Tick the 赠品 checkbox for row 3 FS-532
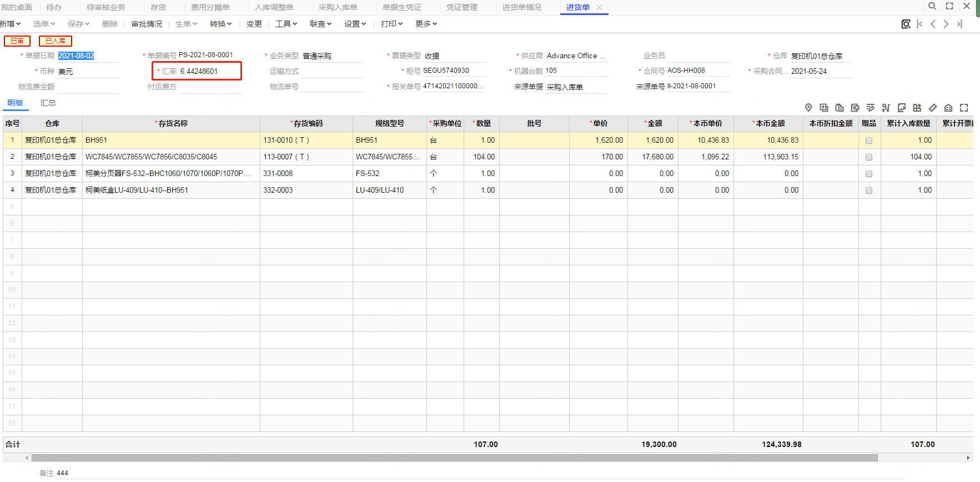This screenshot has height=482, width=980. click(869, 174)
